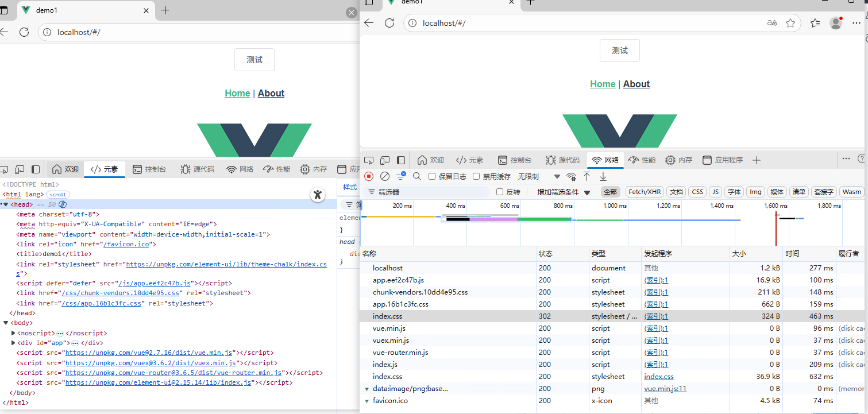Expand the noscript element node
Screen dimensions: 868x414
tap(14, 333)
